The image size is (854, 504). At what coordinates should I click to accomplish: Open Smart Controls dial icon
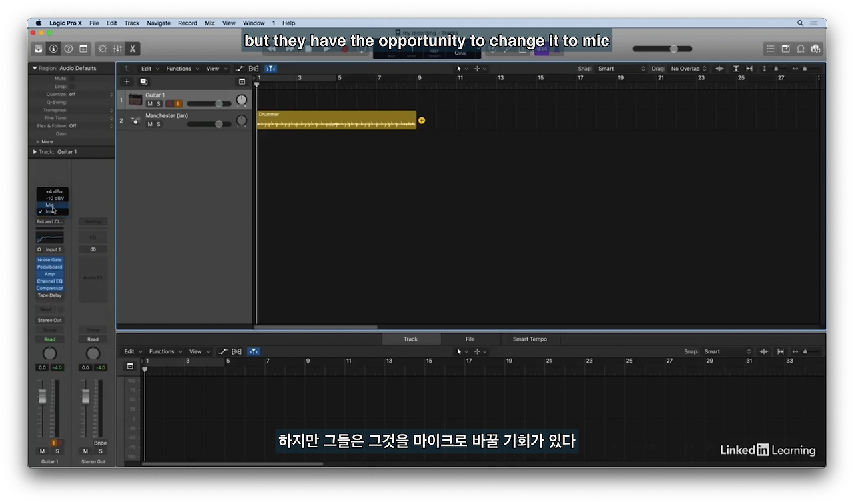pyautogui.click(x=103, y=49)
